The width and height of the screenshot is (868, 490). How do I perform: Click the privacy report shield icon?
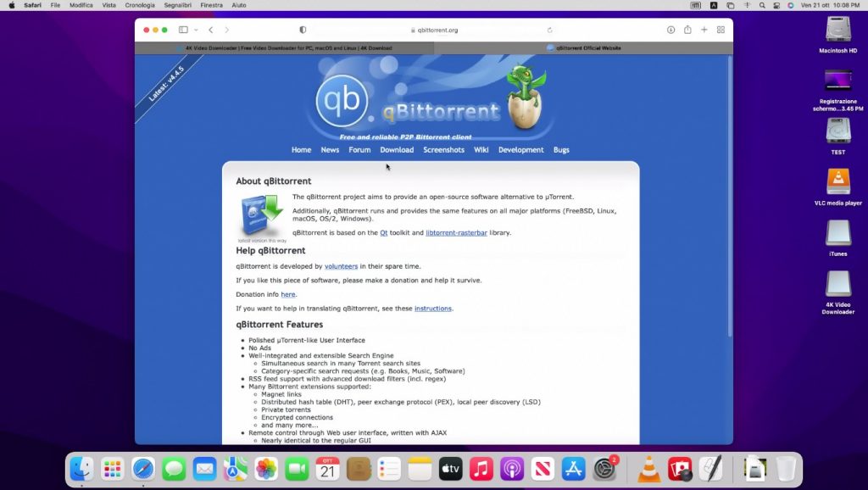point(303,30)
